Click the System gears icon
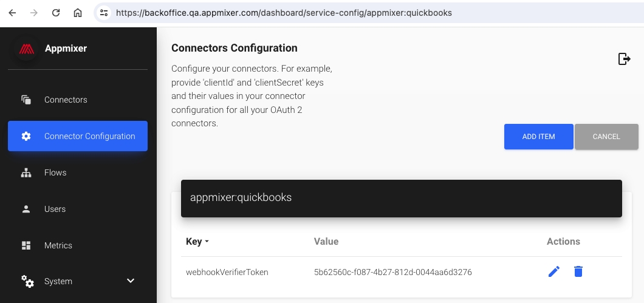Image resolution: width=644 pixels, height=303 pixels. click(x=27, y=281)
